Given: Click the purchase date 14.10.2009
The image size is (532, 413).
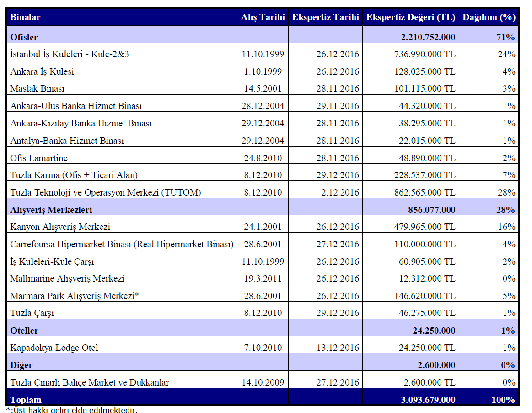Looking at the screenshot, I should click(x=263, y=382).
